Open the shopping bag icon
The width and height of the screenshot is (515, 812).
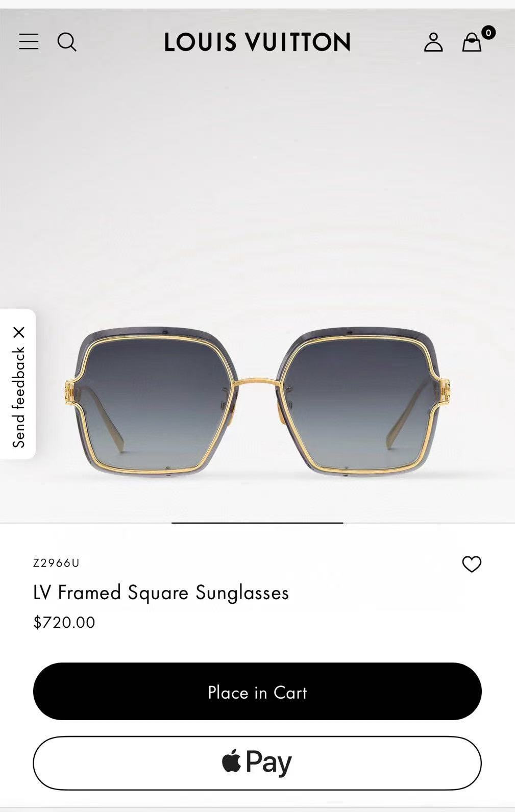472,42
